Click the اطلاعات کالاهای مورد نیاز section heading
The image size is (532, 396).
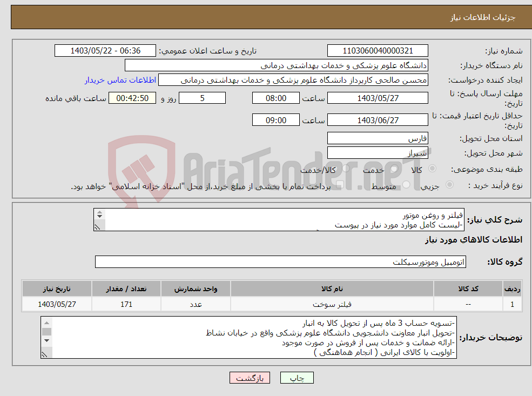(x=474, y=240)
